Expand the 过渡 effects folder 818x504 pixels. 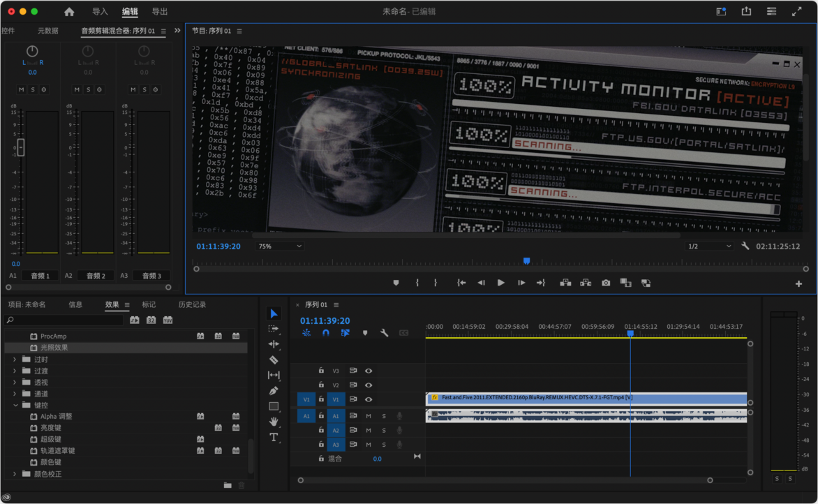coord(15,371)
